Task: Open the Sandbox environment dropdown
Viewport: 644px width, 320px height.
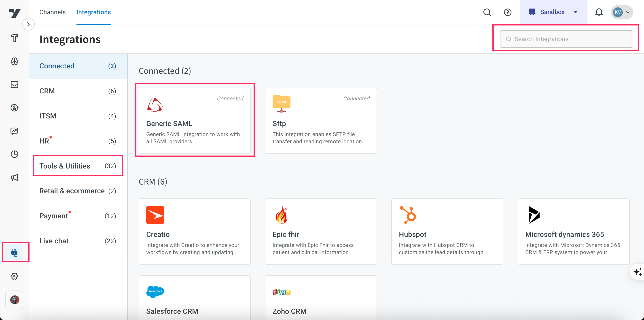Action: point(553,12)
